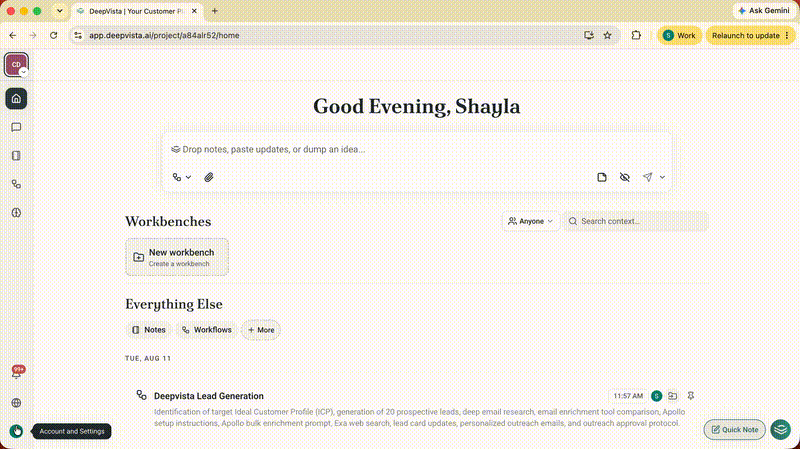Click the note page icon in composer

(602, 177)
